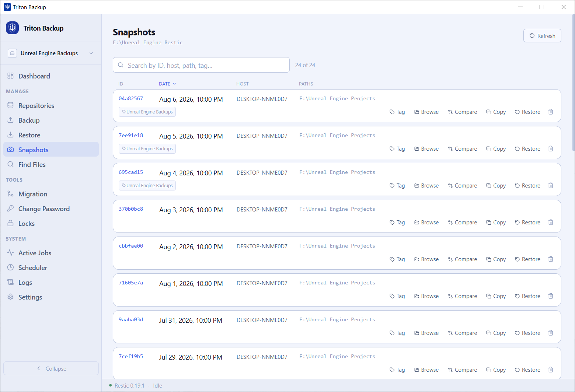The height and width of the screenshot is (392, 575).
Task: Click the Scheduler clock icon
Action: click(10, 267)
